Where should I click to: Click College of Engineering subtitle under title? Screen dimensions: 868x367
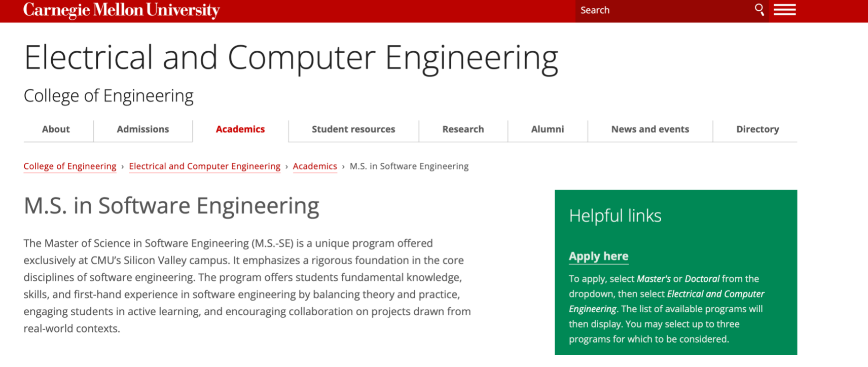click(108, 96)
